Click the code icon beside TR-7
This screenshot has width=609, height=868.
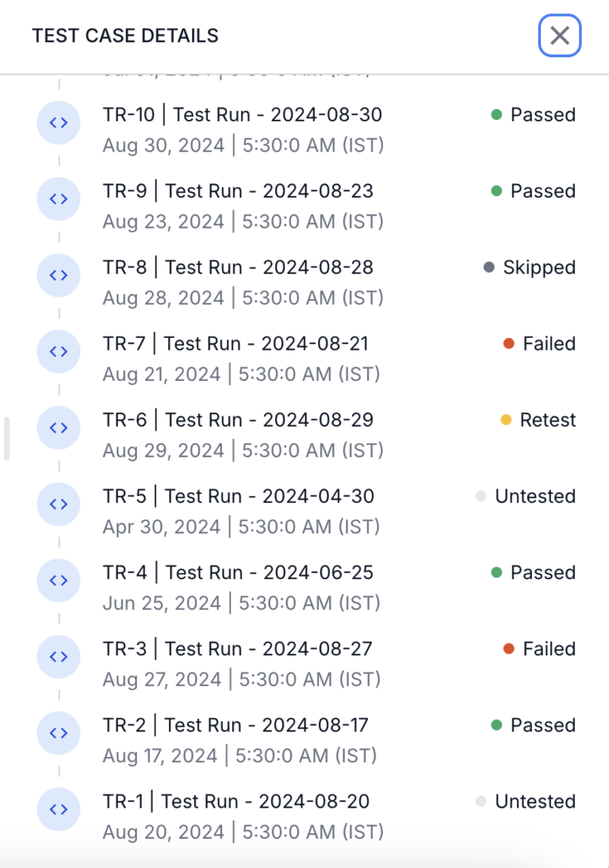tap(58, 351)
